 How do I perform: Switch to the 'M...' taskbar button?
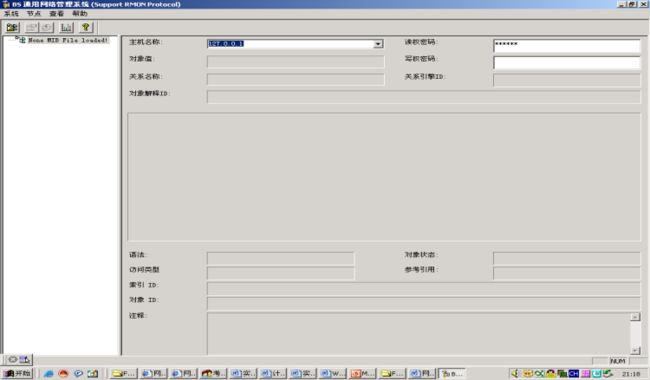362,373
